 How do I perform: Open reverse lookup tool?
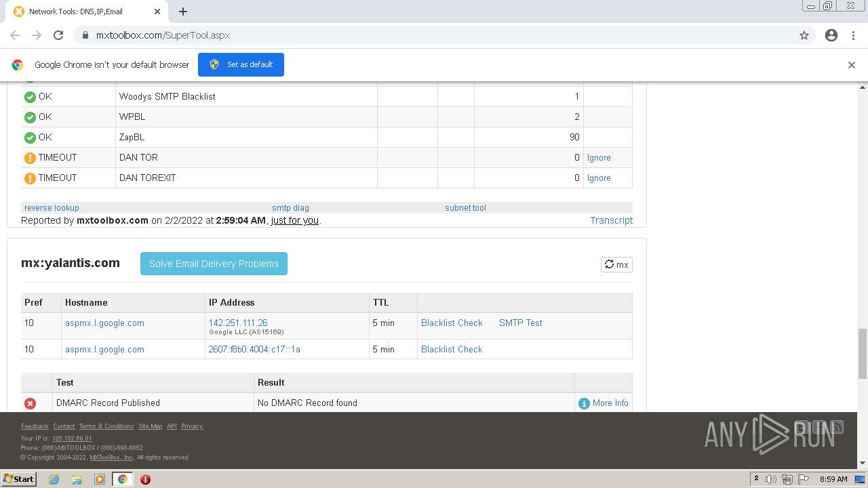pyautogui.click(x=52, y=208)
